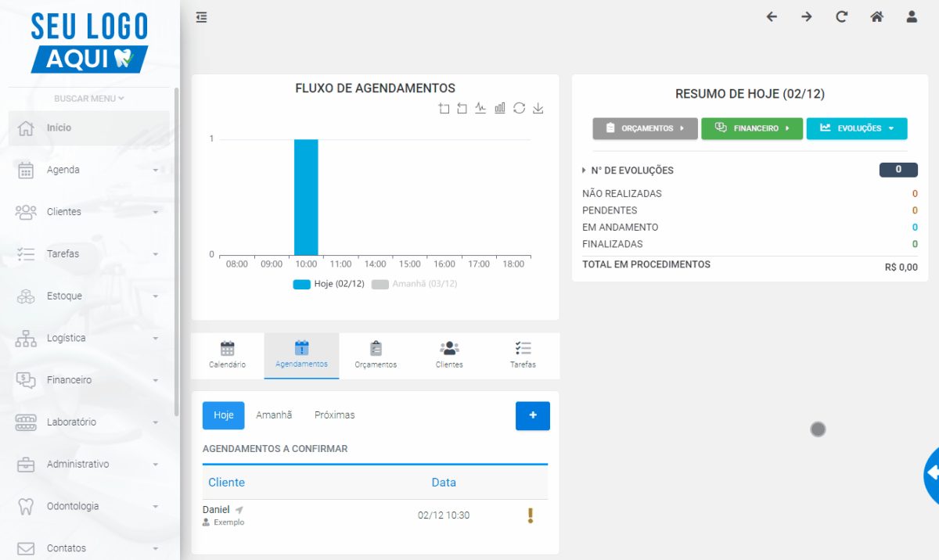
Task: Expand the Logística menu chevron
Action: (156, 339)
